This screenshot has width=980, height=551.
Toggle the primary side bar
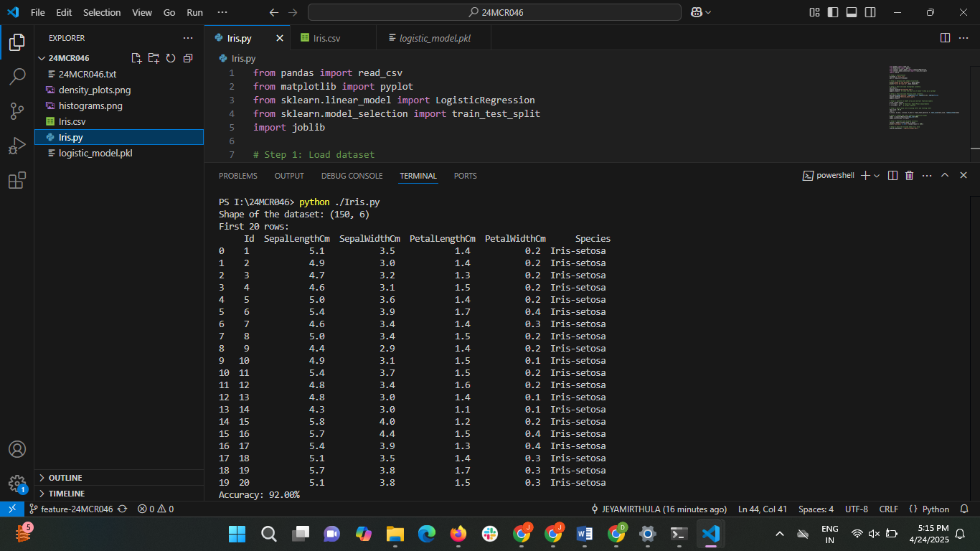pos(833,12)
